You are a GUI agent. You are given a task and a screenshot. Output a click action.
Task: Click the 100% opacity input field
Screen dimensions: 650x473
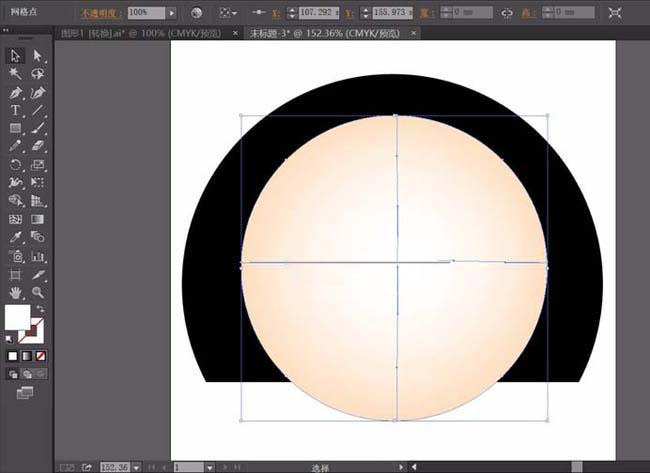[146, 13]
